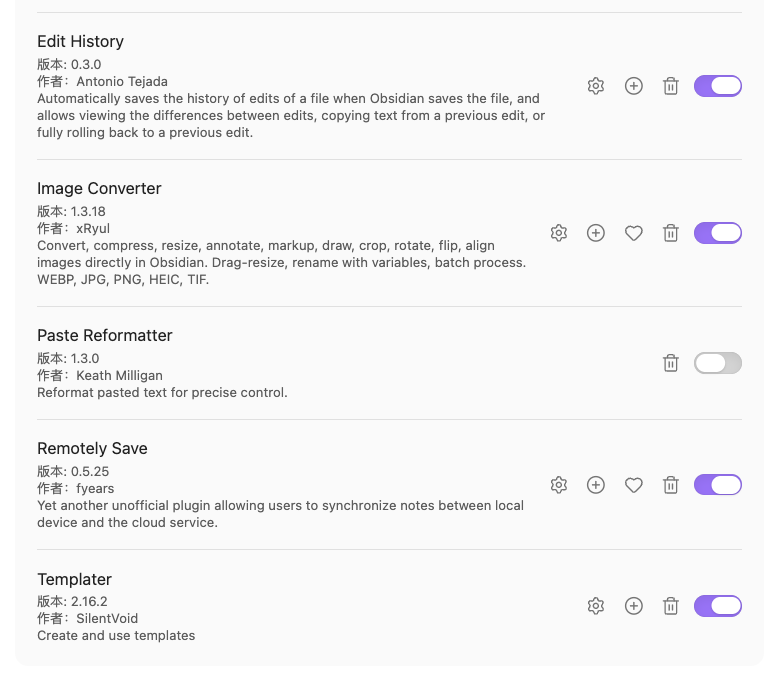This screenshot has width=784, height=688.
Task: Click the plus hotkey icon for Templater
Action: tap(634, 606)
